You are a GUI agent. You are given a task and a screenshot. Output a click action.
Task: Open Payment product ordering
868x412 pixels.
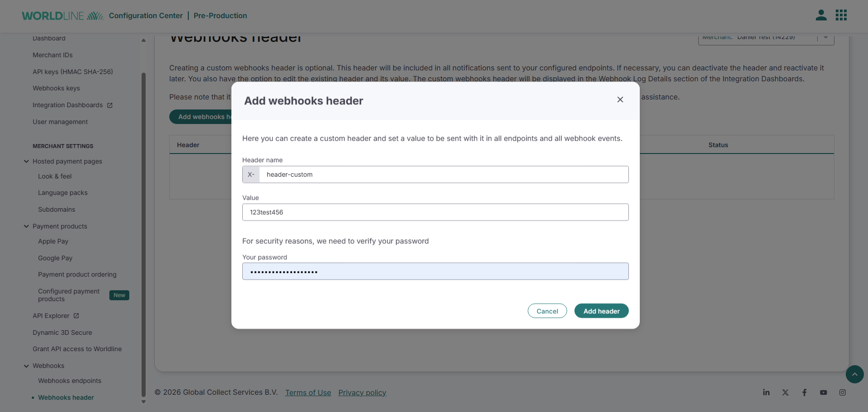[77, 274]
